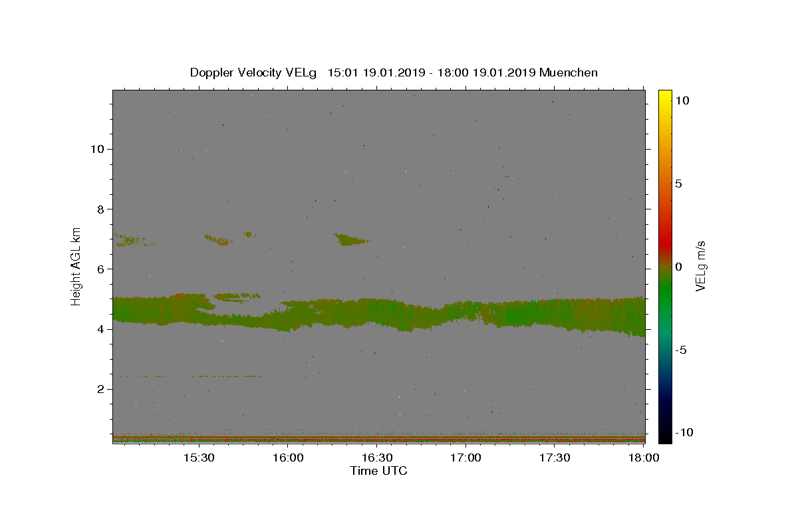Click the yellow top of the colorbar
The width and height of the screenshot is (798, 532).
(x=664, y=96)
